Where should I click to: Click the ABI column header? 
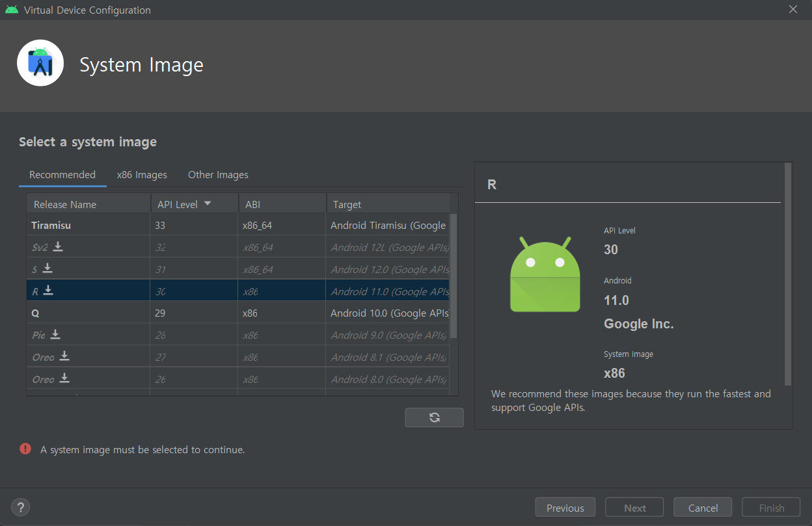(282, 204)
